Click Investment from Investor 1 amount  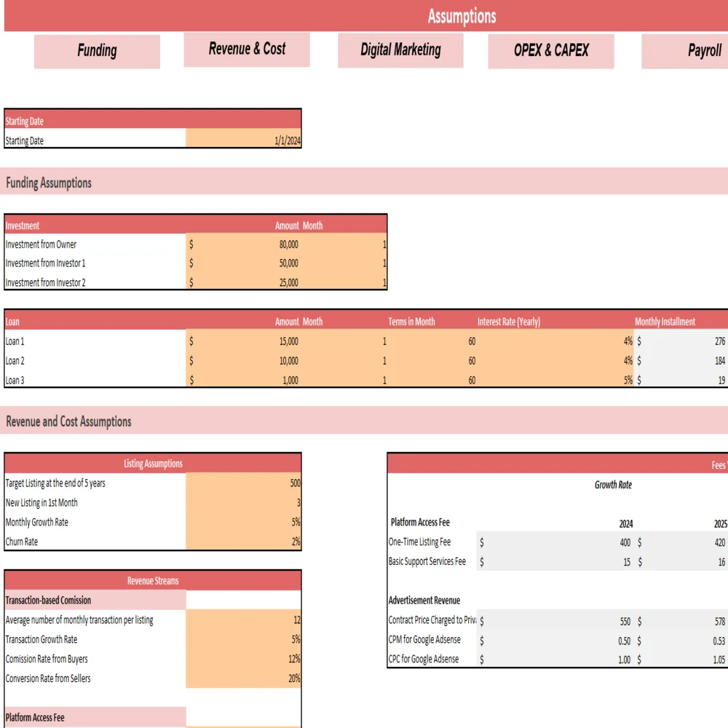pos(243,264)
